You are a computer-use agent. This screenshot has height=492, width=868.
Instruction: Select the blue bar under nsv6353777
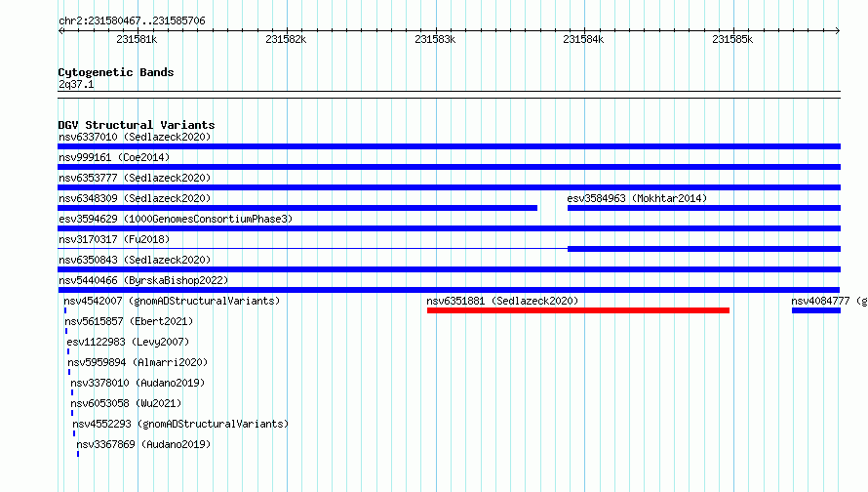tap(449, 187)
